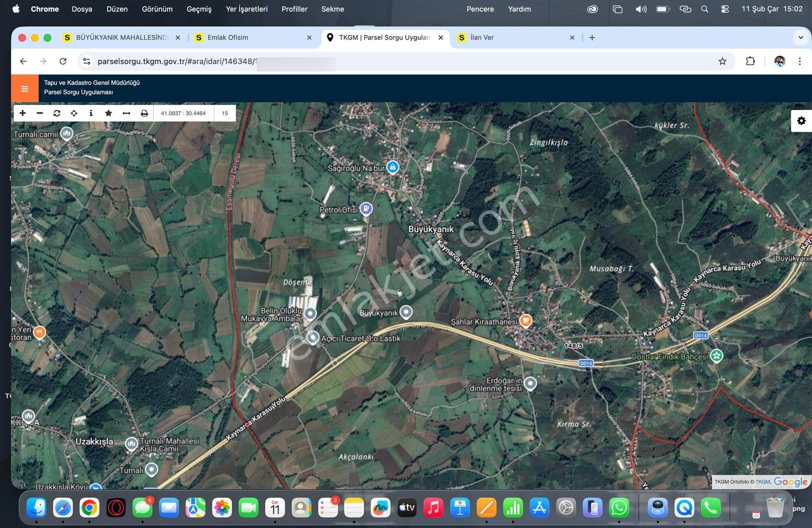Open favorites star in map toolbar

[x=108, y=113]
